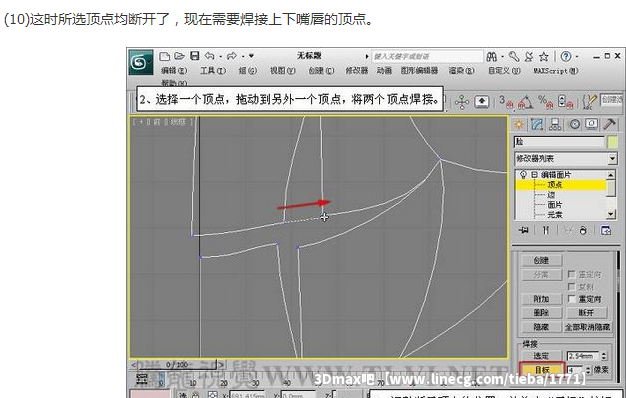The height and width of the screenshot is (398, 626).
Task: Open the Create command panel sun icon
Action: point(519,125)
